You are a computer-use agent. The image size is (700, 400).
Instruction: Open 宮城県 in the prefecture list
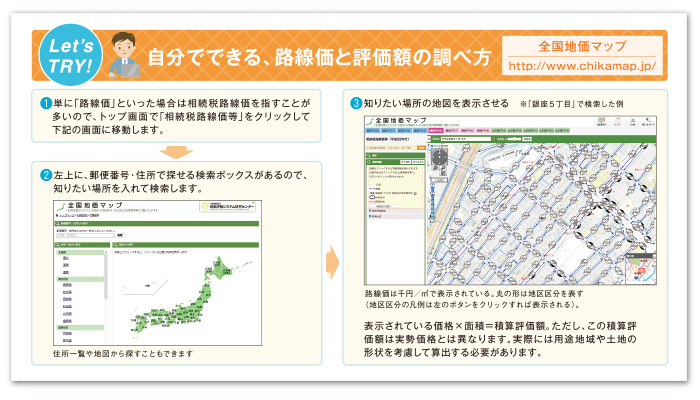click(x=67, y=299)
